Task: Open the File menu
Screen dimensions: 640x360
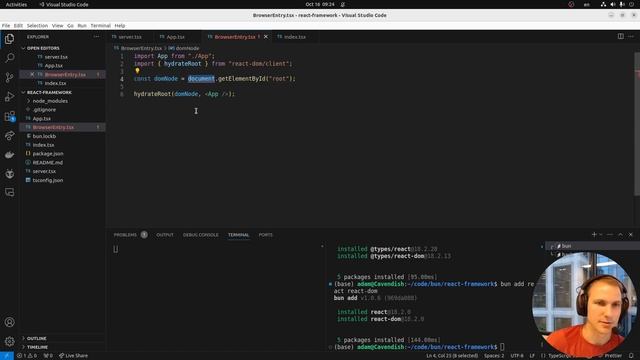Action: (x=6, y=25)
